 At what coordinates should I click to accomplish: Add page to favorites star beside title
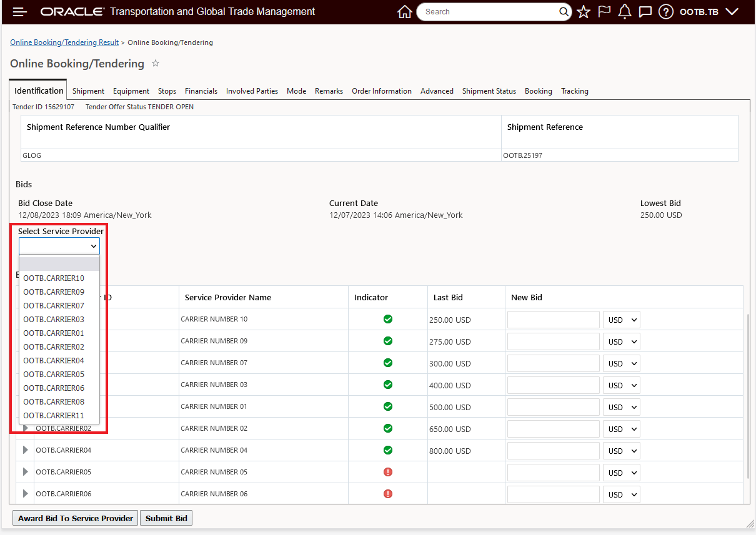click(x=156, y=64)
